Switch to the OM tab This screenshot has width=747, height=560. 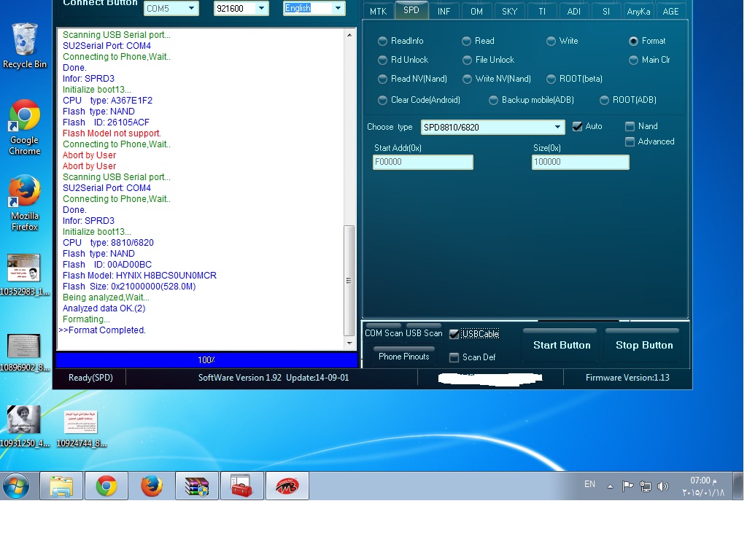pyautogui.click(x=476, y=11)
